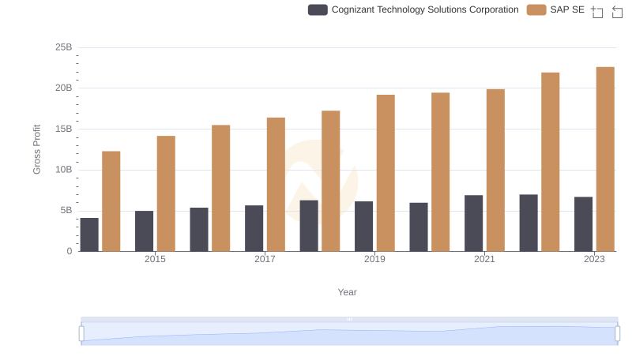The width and height of the screenshot is (632, 364).
Task: Click the SAP SE bar for 2019
Action: tap(386, 173)
